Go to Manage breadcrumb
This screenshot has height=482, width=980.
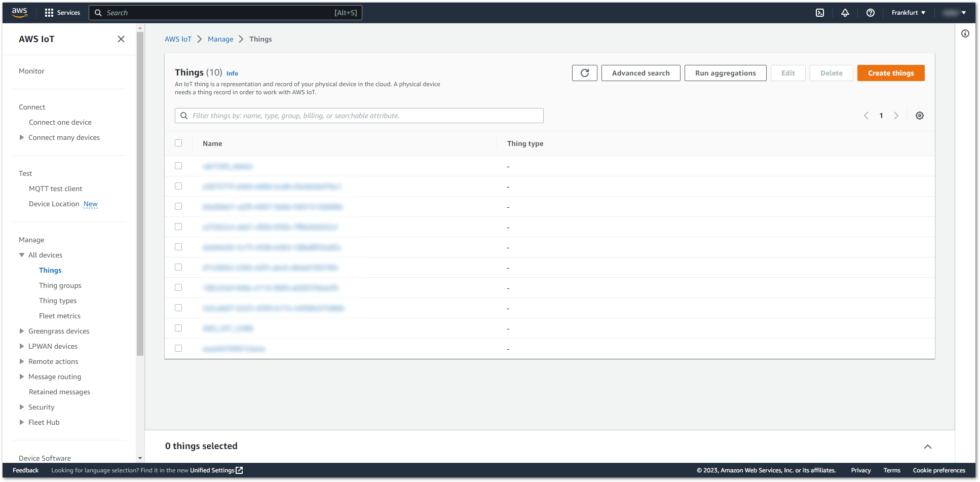click(220, 39)
